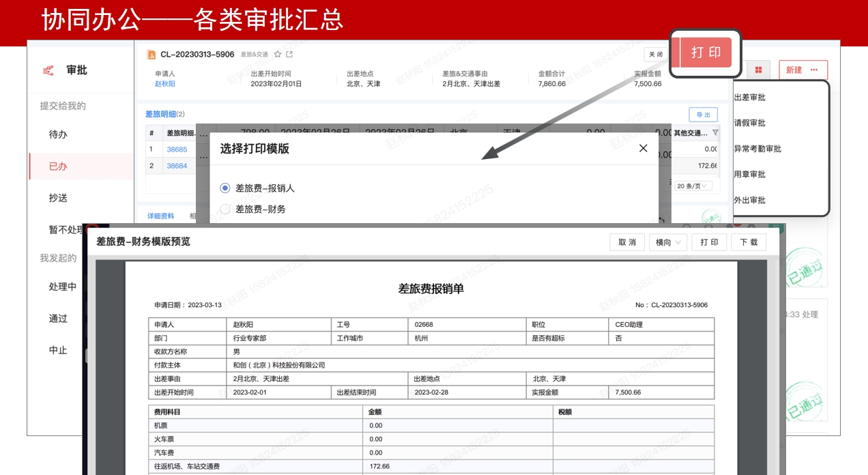Switch to grid card view icon
The height and width of the screenshot is (475, 868).
click(758, 70)
